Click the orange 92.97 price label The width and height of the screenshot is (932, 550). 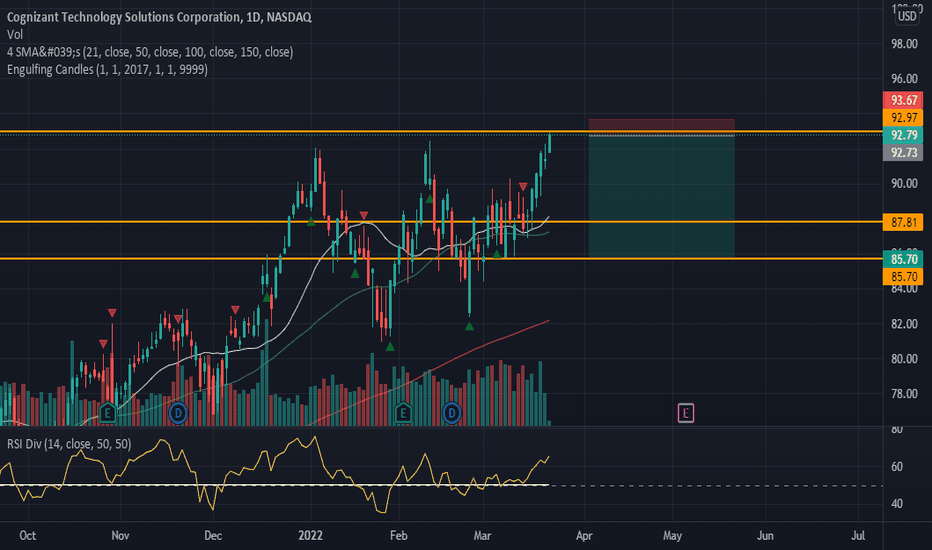(903, 118)
